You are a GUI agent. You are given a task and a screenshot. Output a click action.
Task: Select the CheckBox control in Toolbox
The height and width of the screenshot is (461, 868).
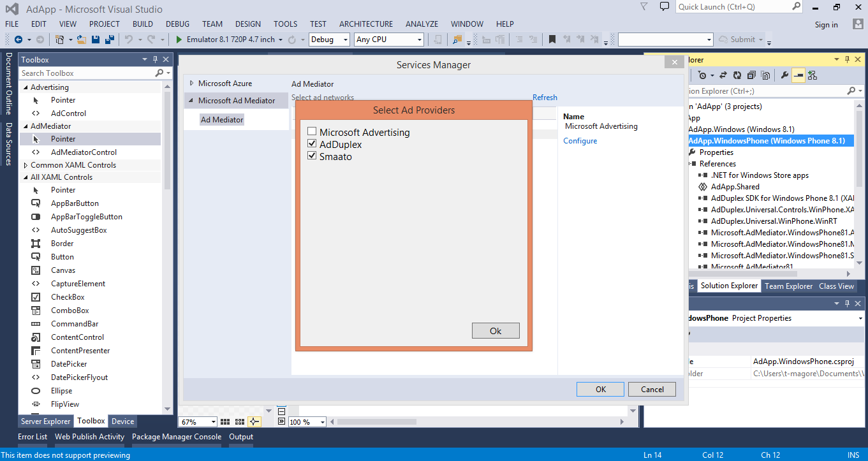(x=68, y=297)
